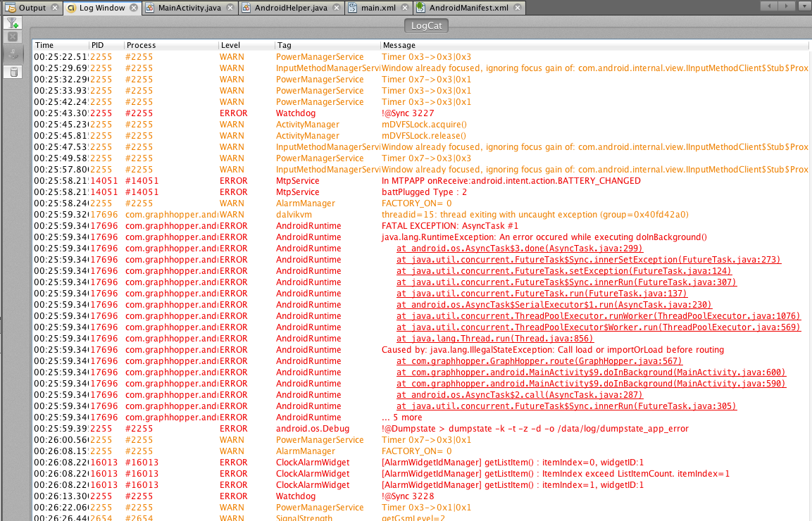The height and width of the screenshot is (521, 812).
Task: Toggle the anchor auto-scroll icon
Action: [x=13, y=54]
